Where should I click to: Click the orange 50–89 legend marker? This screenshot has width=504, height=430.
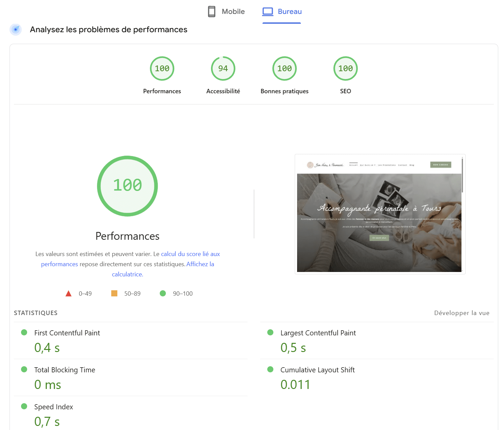[114, 293]
